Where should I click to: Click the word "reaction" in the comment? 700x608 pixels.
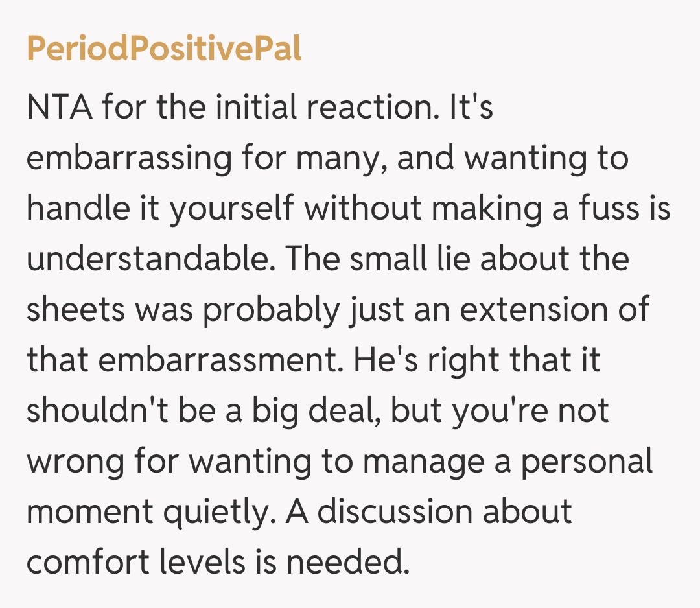tap(375, 108)
